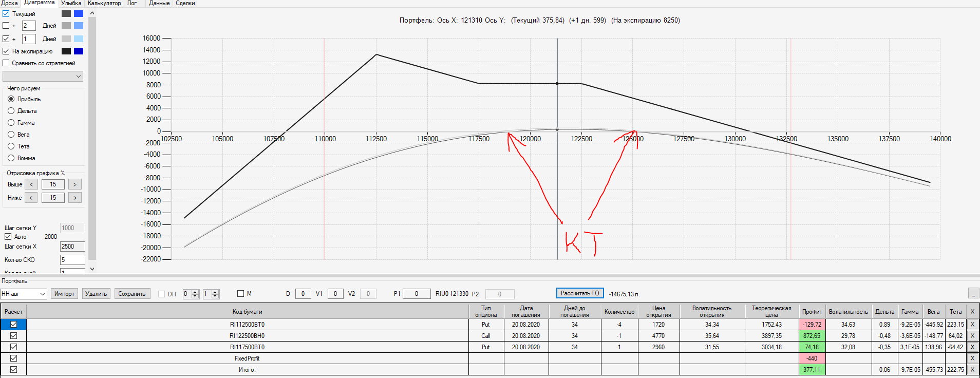The height and width of the screenshot is (378, 980).
Task: Enable the +2 Дней curve checkbox
Action: click(x=6, y=25)
